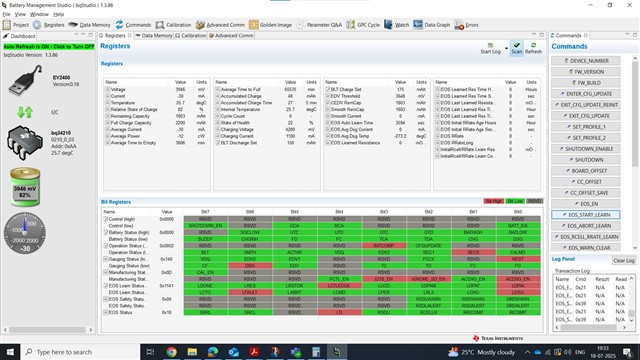Click the green Bit Low legend swatch
The width and height of the screenshot is (640, 360).
515,201
